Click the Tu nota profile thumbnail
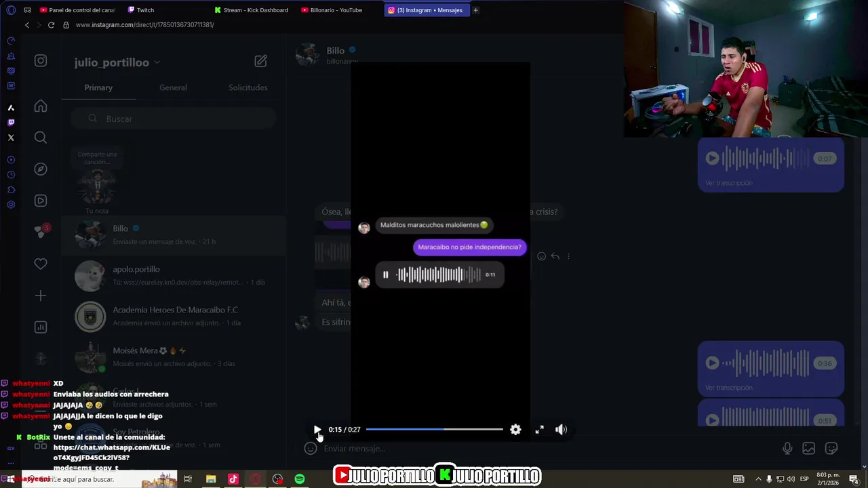This screenshot has width=868, height=488. pyautogui.click(x=97, y=184)
